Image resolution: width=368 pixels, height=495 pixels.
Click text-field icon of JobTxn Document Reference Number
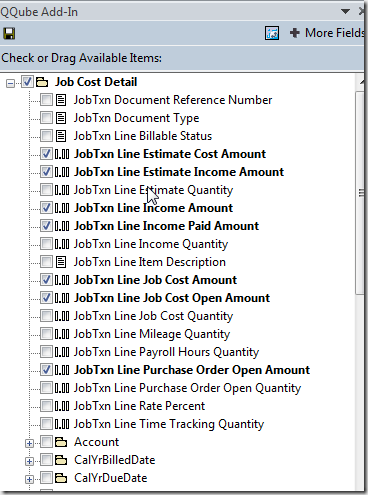[x=61, y=100]
